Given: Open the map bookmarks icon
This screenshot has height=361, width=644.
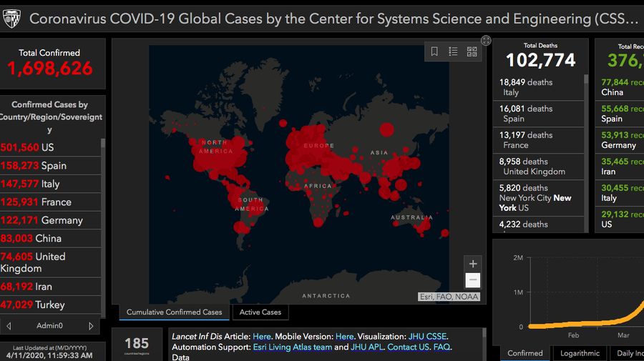Looking at the screenshot, I should (434, 51).
